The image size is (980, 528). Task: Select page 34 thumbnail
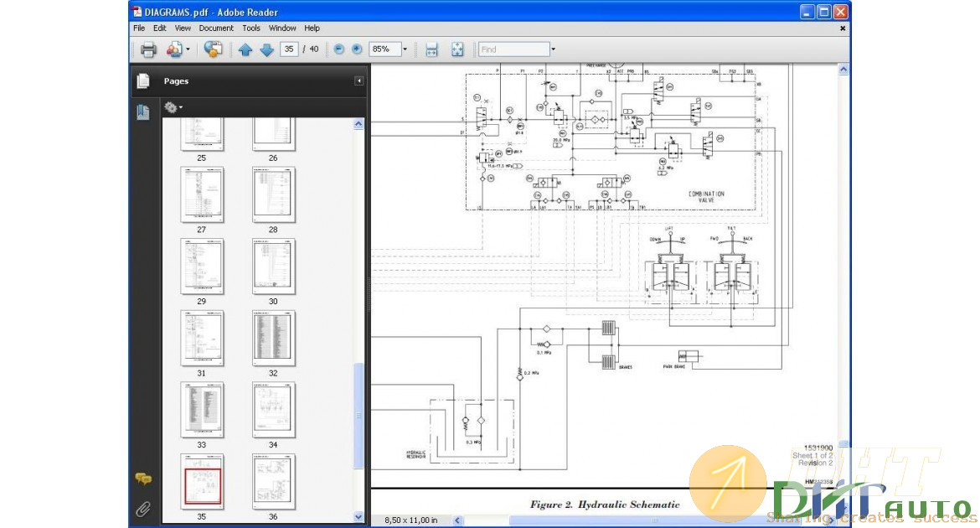[273, 410]
